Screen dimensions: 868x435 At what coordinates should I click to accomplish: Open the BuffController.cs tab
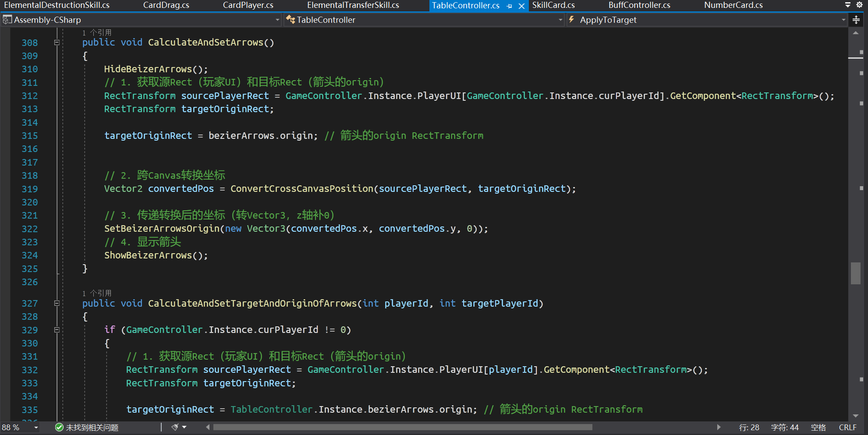pyautogui.click(x=639, y=5)
